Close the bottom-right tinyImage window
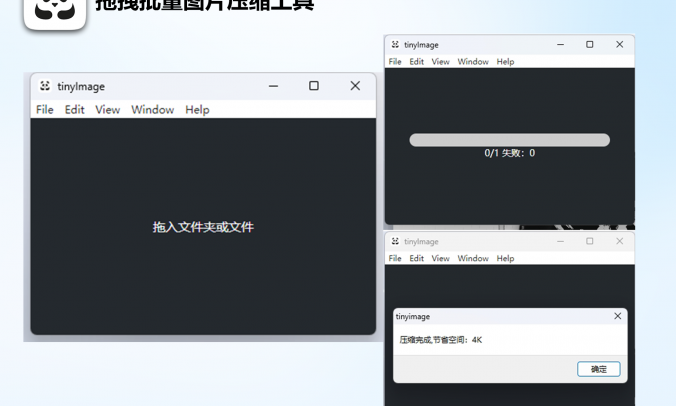Image resolution: width=676 pixels, height=406 pixels. click(620, 241)
